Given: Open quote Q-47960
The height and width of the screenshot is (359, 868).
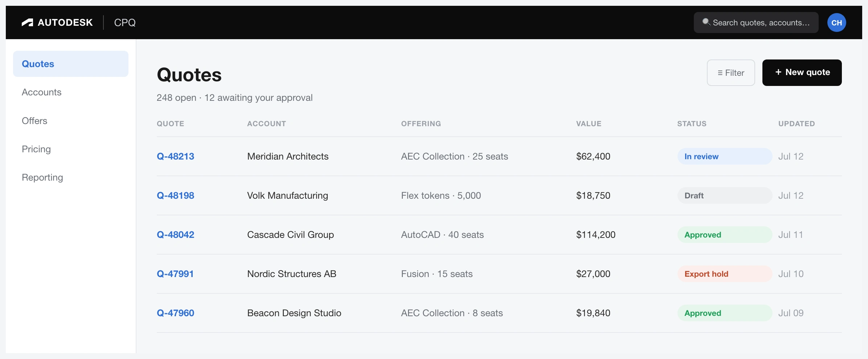Looking at the screenshot, I should click(x=175, y=313).
